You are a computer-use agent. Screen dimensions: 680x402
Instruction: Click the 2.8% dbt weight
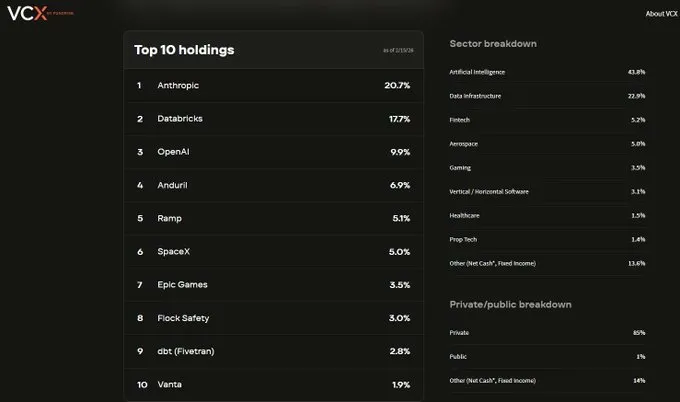point(399,351)
